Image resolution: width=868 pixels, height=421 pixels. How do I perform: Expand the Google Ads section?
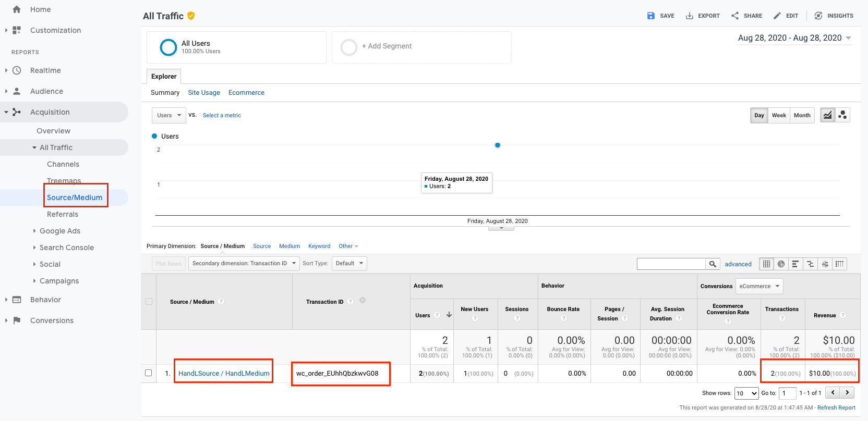click(59, 231)
